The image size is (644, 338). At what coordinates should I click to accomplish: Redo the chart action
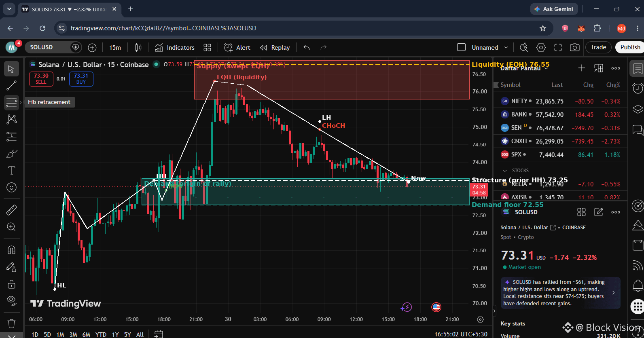tap(323, 48)
